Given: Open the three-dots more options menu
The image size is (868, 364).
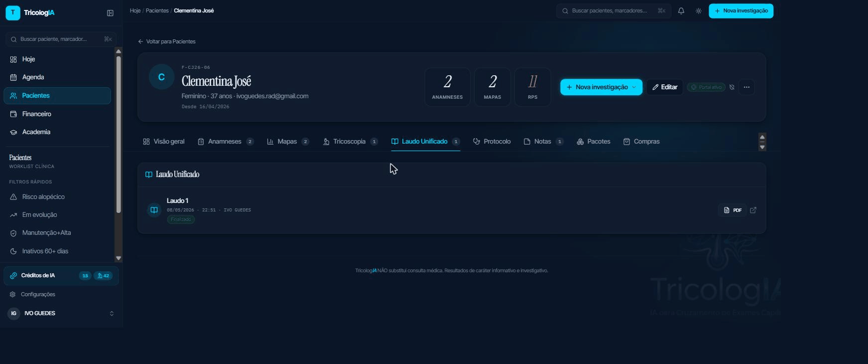Looking at the screenshot, I should 746,87.
